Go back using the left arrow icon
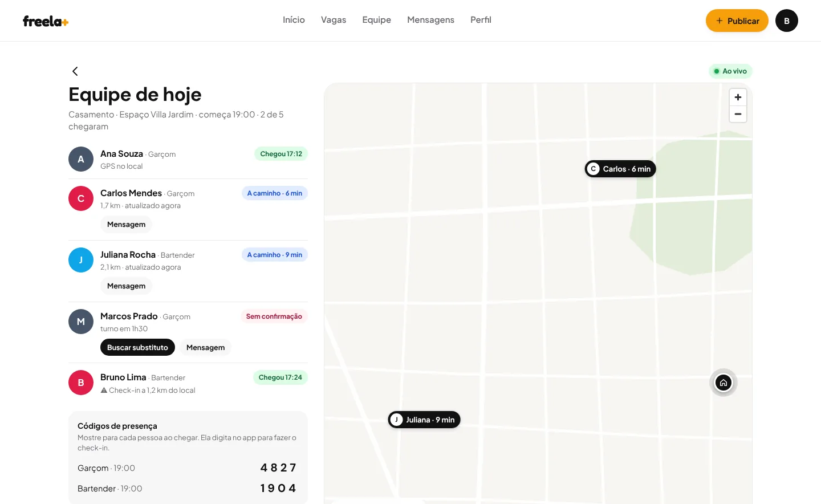 [75, 71]
